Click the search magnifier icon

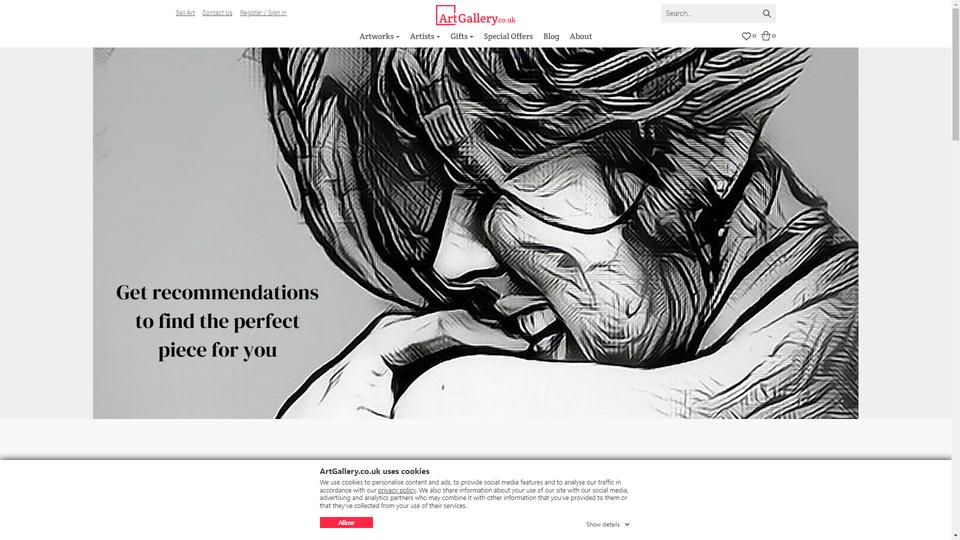[767, 13]
